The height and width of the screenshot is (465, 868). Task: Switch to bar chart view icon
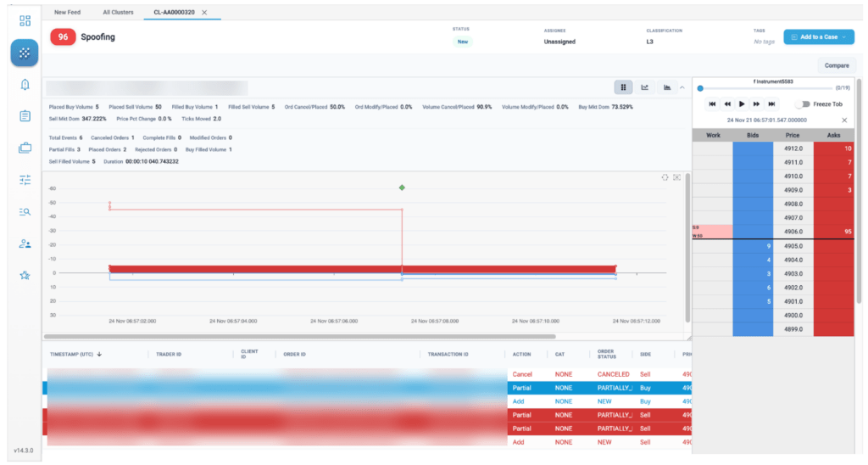tap(667, 87)
